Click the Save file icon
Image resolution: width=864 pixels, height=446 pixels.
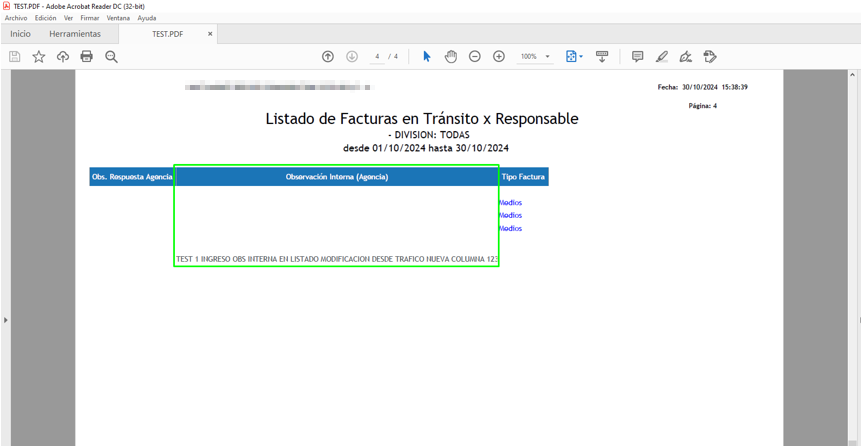(x=15, y=57)
